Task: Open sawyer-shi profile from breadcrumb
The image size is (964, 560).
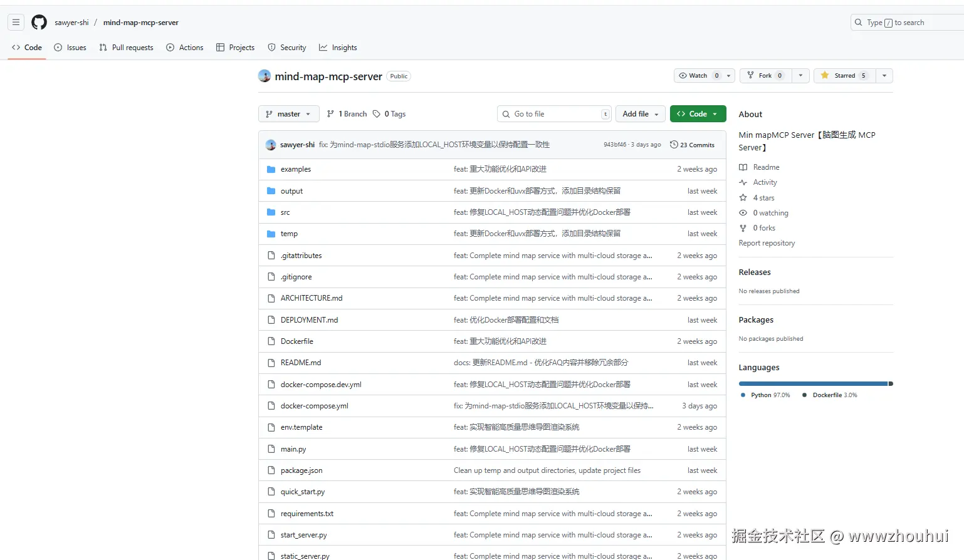Action: pos(71,23)
